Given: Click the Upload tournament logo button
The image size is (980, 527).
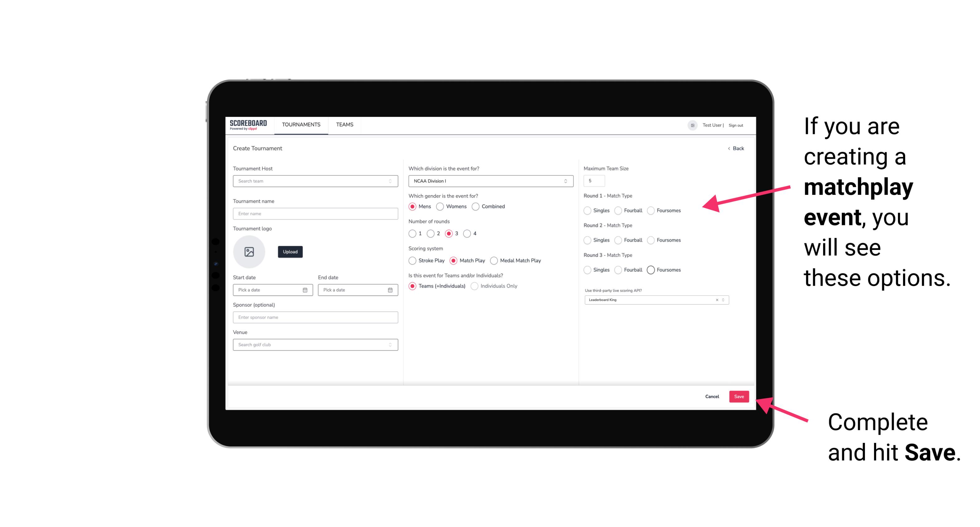Looking at the screenshot, I should (290, 252).
